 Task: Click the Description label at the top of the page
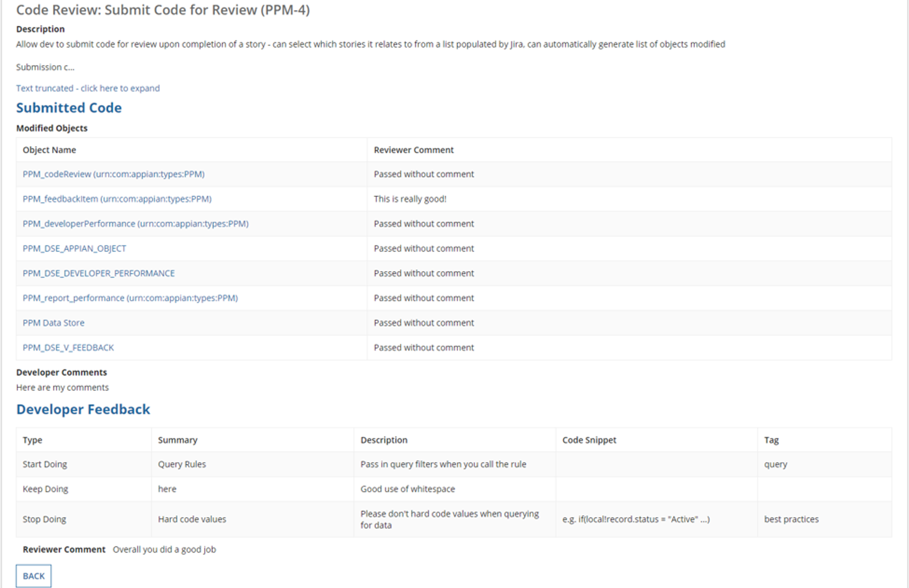coord(40,29)
